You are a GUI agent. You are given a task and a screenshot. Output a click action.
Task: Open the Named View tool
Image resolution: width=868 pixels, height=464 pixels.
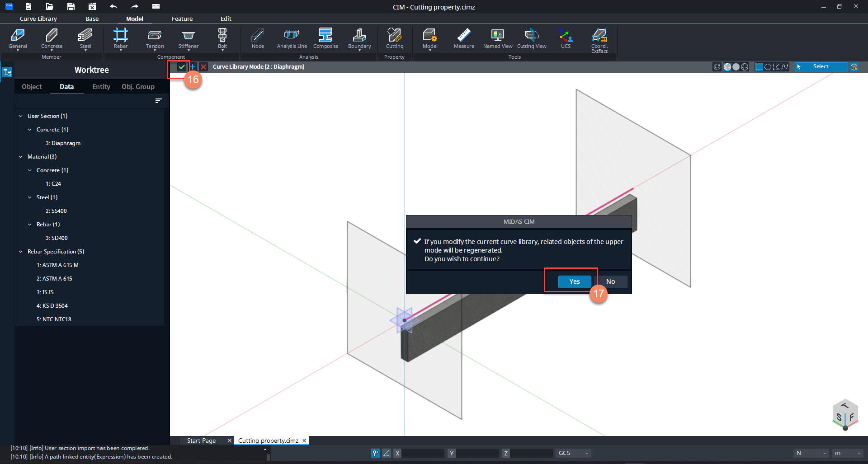498,39
